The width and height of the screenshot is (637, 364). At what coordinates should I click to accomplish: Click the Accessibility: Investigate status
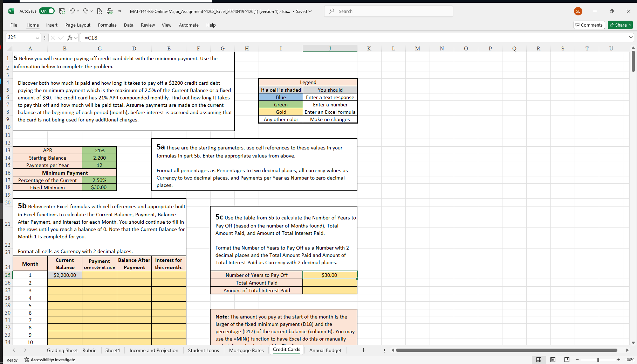50,360
